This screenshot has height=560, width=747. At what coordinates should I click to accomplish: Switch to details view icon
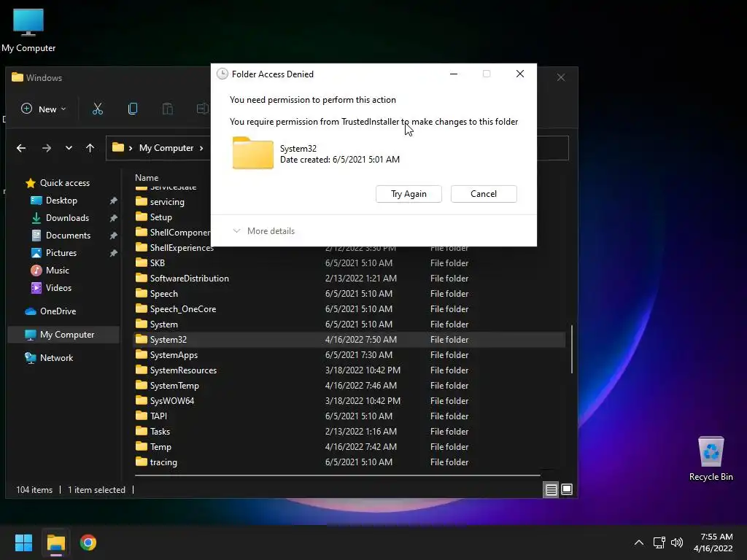(551, 489)
